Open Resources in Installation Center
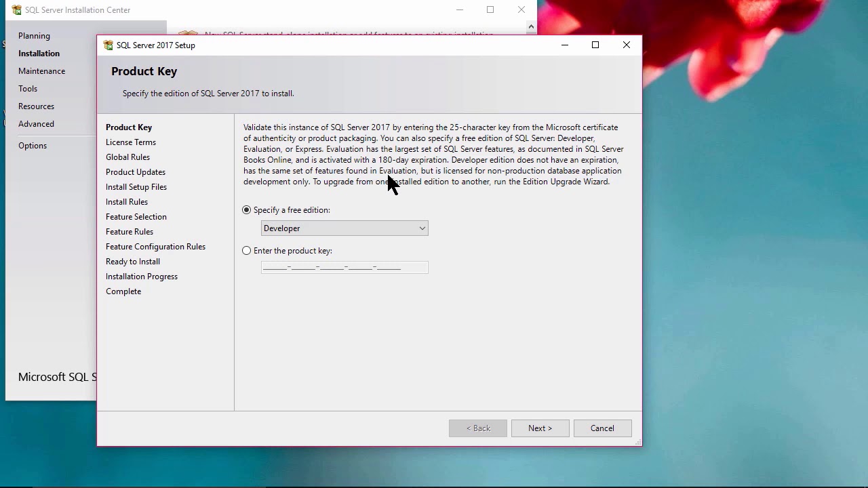The height and width of the screenshot is (488, 868). (36, 106)
